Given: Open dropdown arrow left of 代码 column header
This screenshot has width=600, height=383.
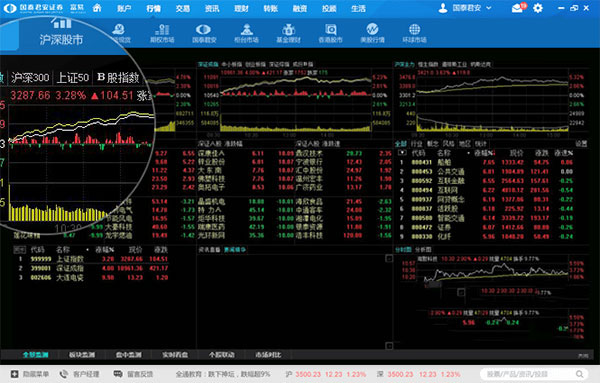Looking at the screenshot, I should (402, 153).
